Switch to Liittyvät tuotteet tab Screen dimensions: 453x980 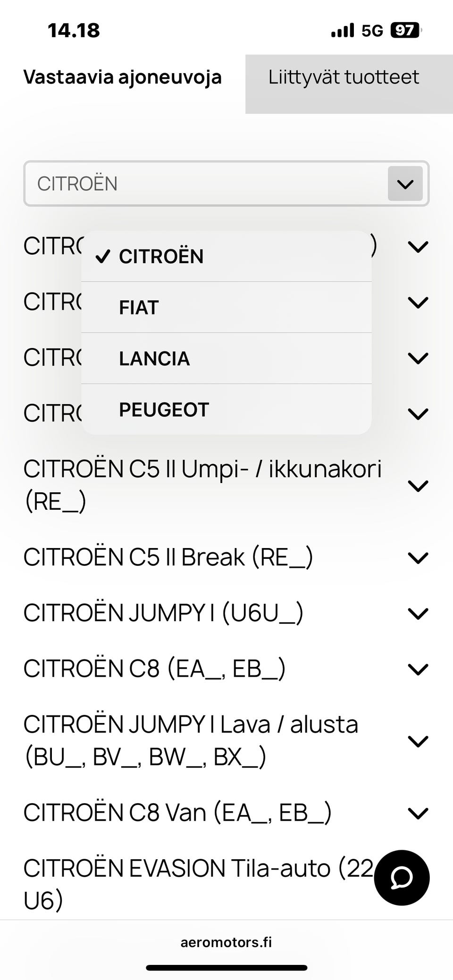pyautogui.click(x=344, y=78)
